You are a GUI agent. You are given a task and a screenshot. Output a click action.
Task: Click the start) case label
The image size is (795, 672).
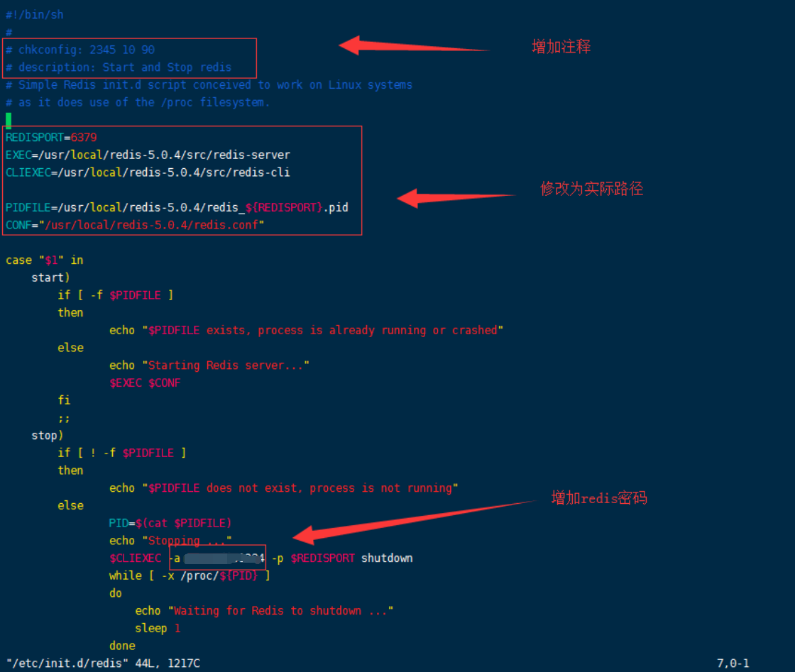[50, 277]
